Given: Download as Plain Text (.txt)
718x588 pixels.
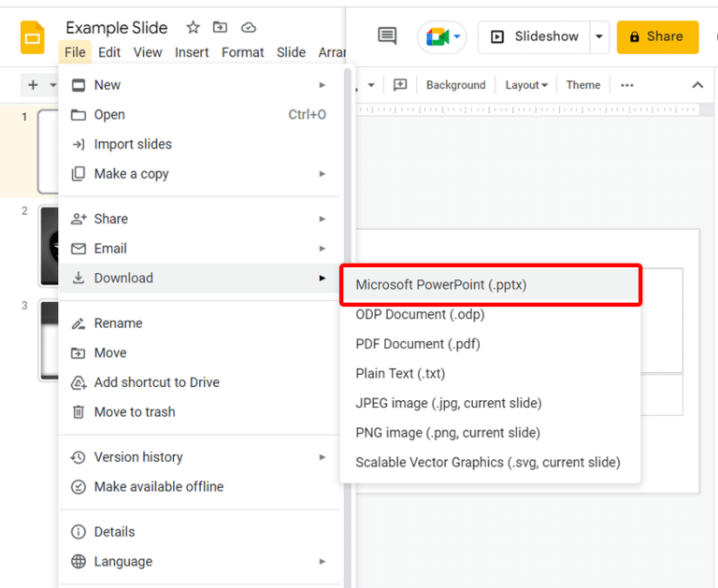Looking at the screenshot, I should [x=491, y=374].
